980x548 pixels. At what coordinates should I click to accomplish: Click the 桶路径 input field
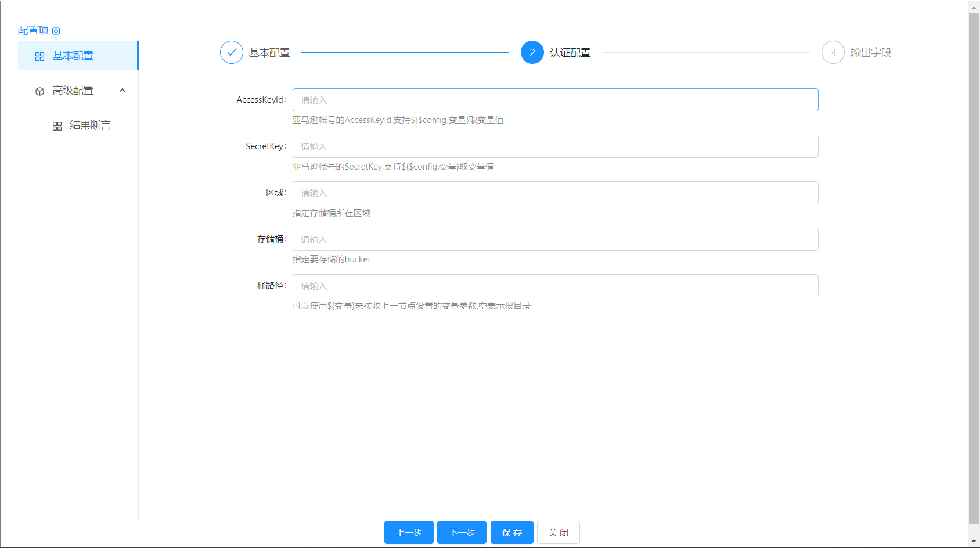[x=555, y=286]
